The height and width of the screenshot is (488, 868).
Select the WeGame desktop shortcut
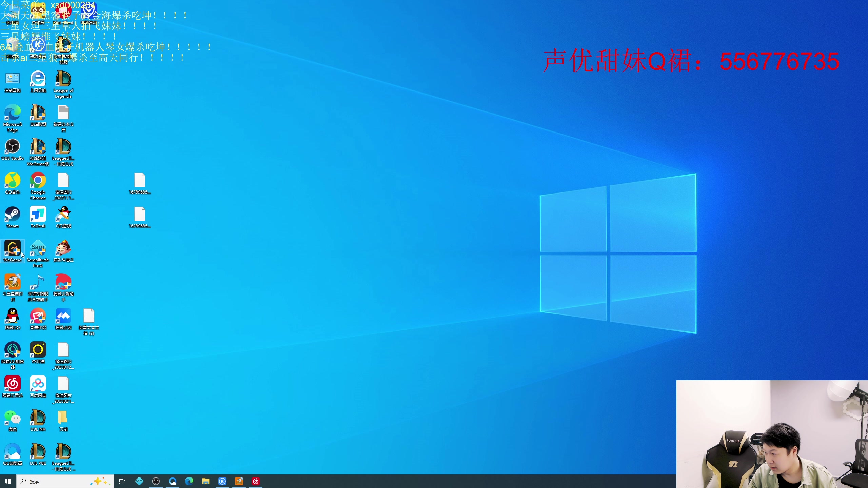pyautogui.click(x=13, y=248)
